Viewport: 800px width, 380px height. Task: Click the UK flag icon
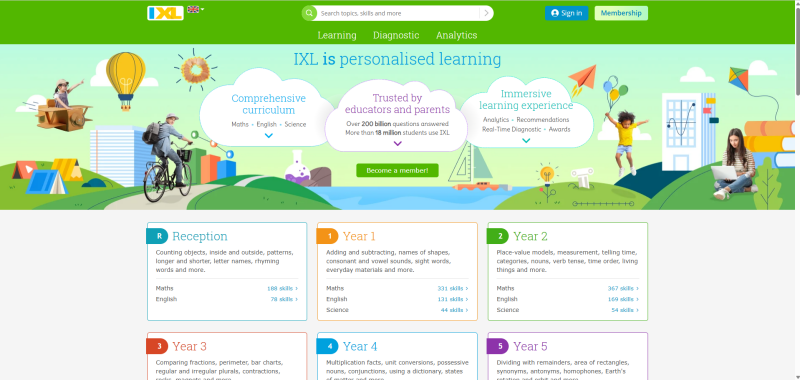click(x=193, y=9)
